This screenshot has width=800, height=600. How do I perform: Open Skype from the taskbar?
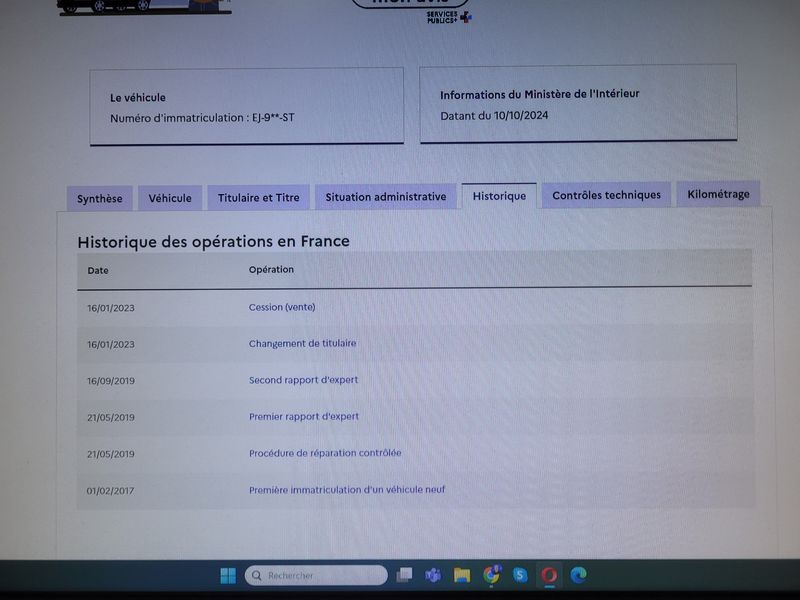click(520, 575)
